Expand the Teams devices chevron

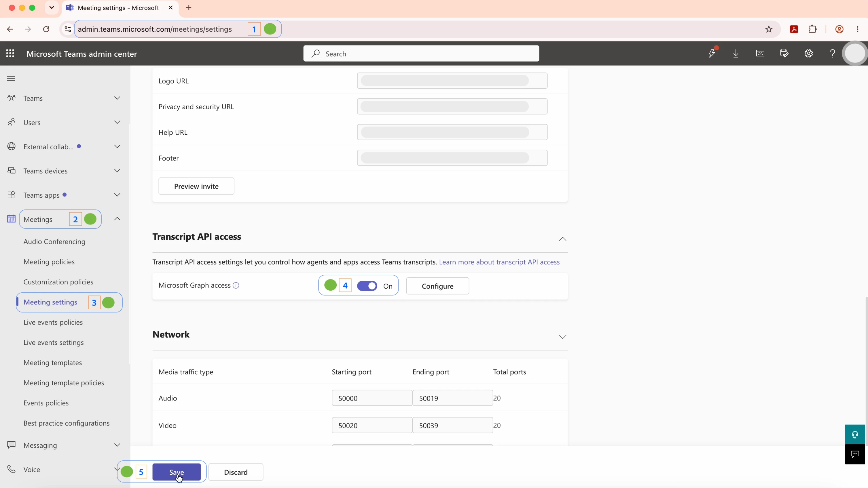click(117, 171)
